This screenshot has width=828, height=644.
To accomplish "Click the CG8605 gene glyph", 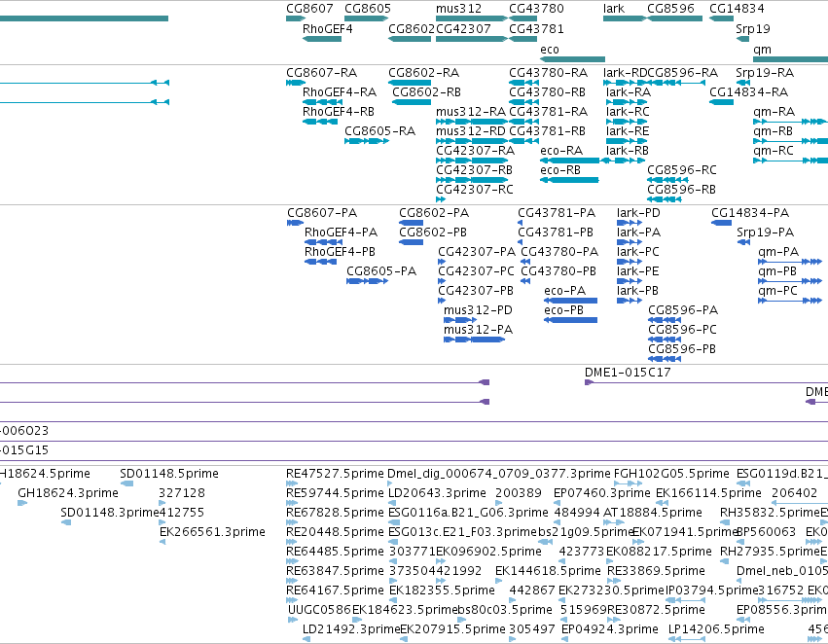I will pos(367,18).
